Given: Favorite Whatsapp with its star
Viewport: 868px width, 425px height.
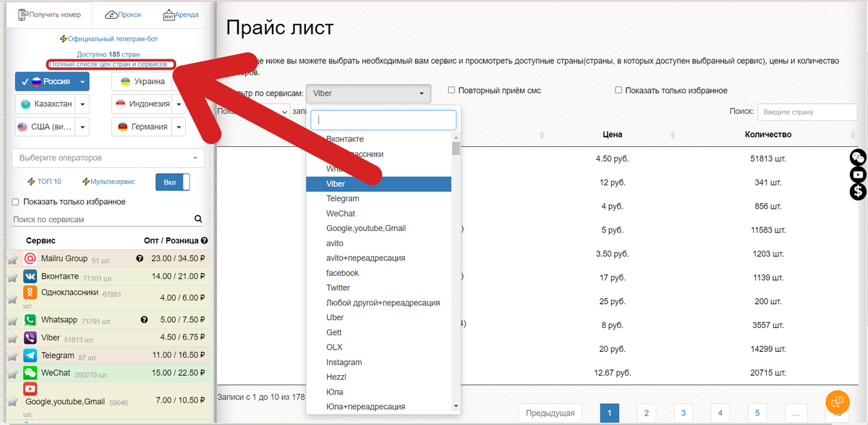Looking at the screenshot, I should [x=12, y=320].
